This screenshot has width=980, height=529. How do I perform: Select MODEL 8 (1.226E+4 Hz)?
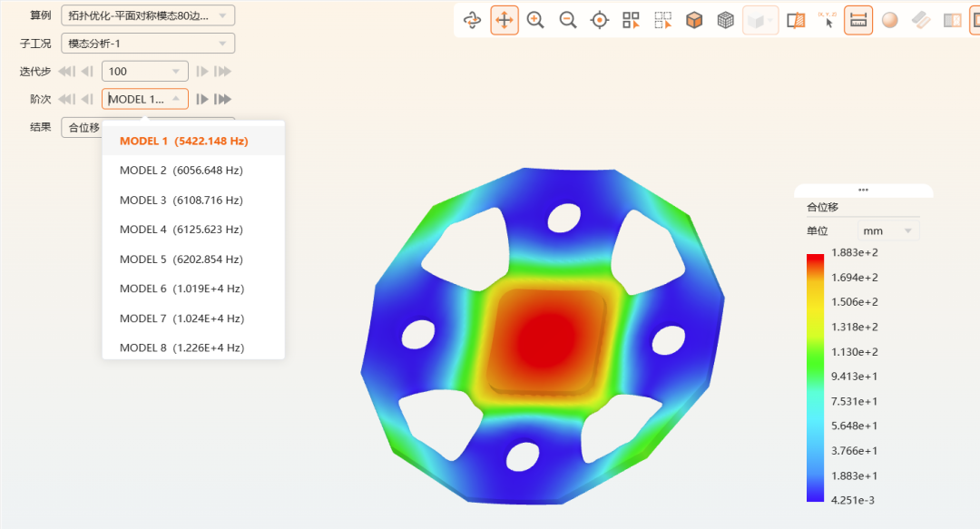point(193,348)
